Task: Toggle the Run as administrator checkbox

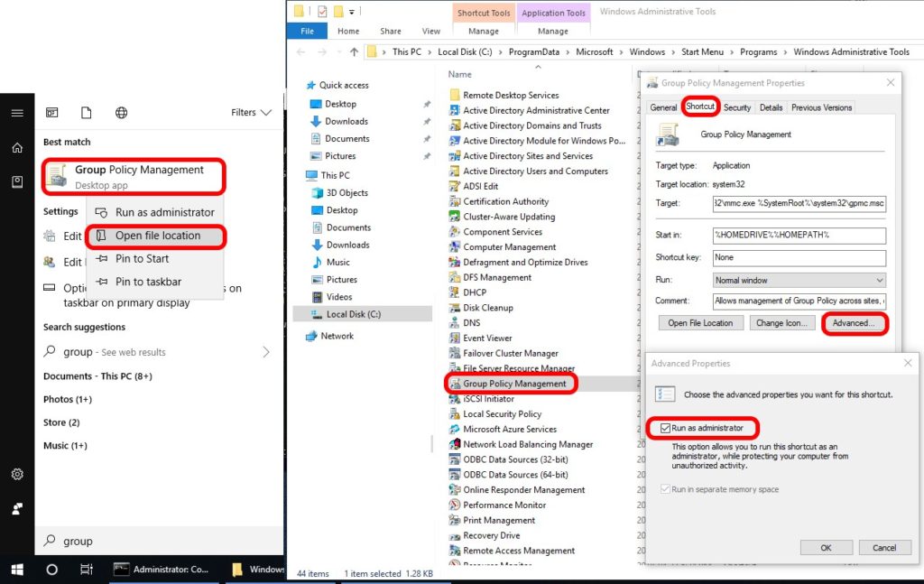Action: (x=666, y=428)
